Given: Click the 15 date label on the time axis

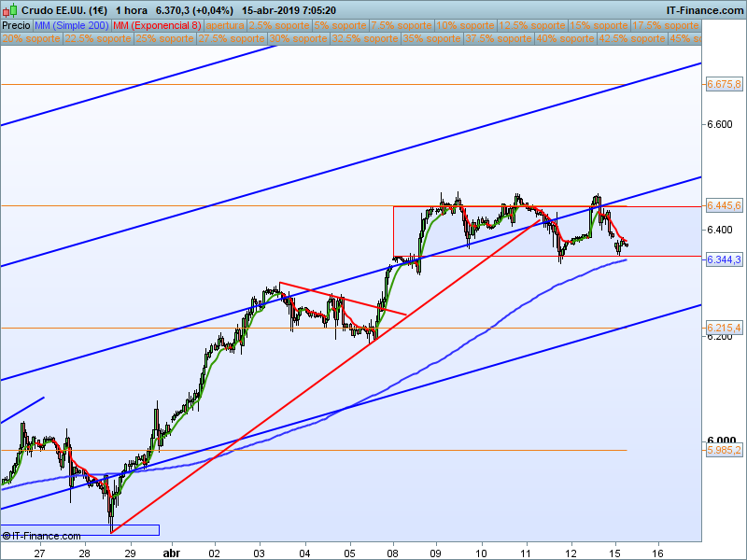Looking at the screenshot, I should [x=615, y=553].
